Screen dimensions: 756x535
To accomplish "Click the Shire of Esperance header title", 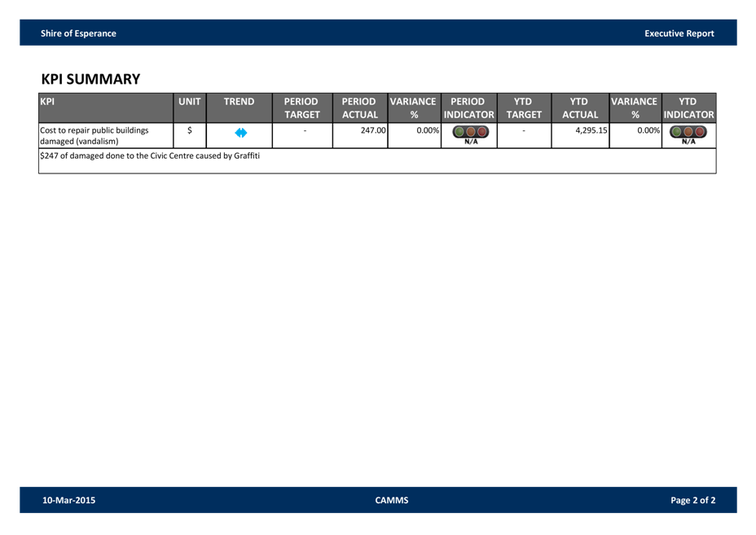I will pos(78,33).
